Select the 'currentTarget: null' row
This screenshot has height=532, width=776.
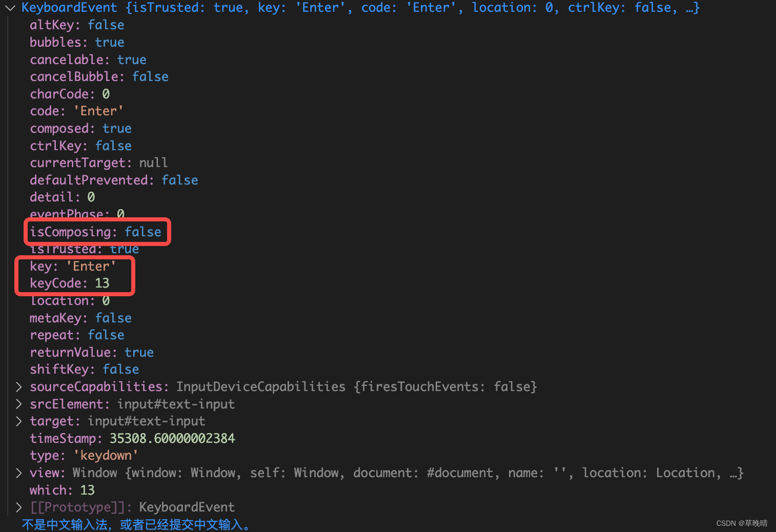tap(98, 163)
